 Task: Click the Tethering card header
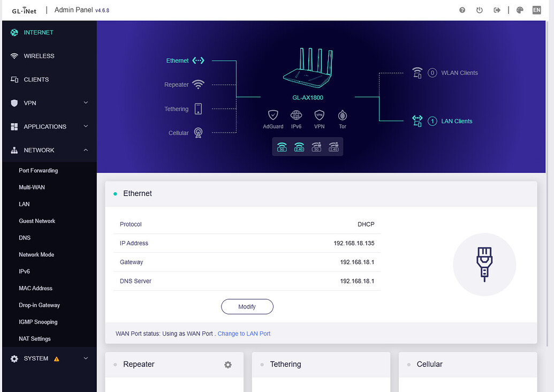tap(321, 365)
